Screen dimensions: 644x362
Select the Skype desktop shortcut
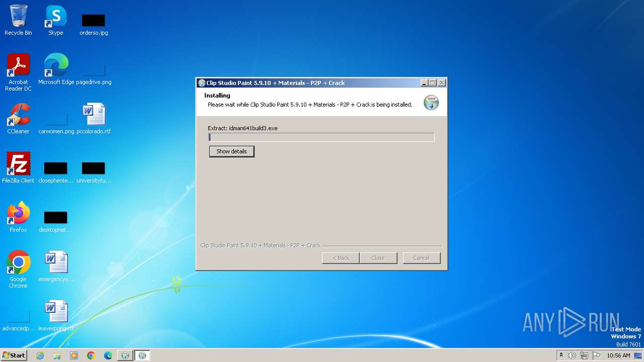(x=56, y=20)
